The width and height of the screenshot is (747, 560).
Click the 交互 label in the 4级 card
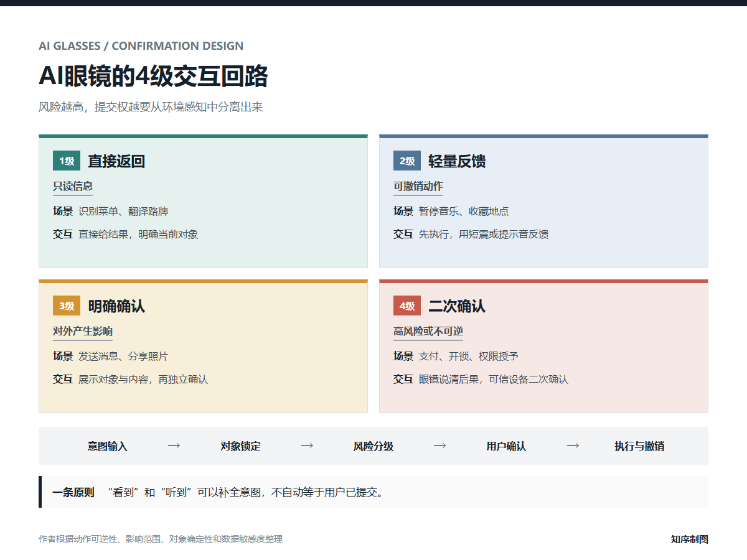point(403,380)
